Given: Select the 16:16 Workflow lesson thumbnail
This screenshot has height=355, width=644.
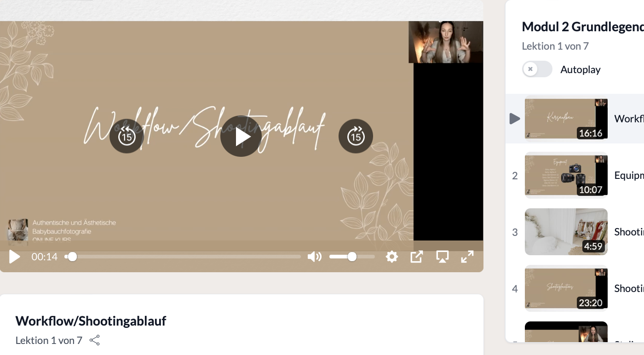Looking at the screenshot, I should tap(566, 119).
